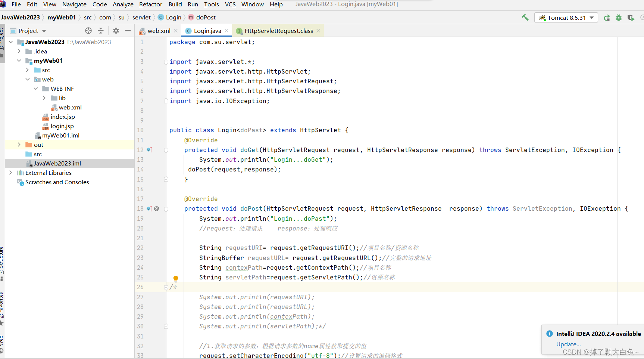Image resolution: width=644 pixels, height=359 pixels.
Task: Switch to the web.xml editor tab
Action: (159, 31)
